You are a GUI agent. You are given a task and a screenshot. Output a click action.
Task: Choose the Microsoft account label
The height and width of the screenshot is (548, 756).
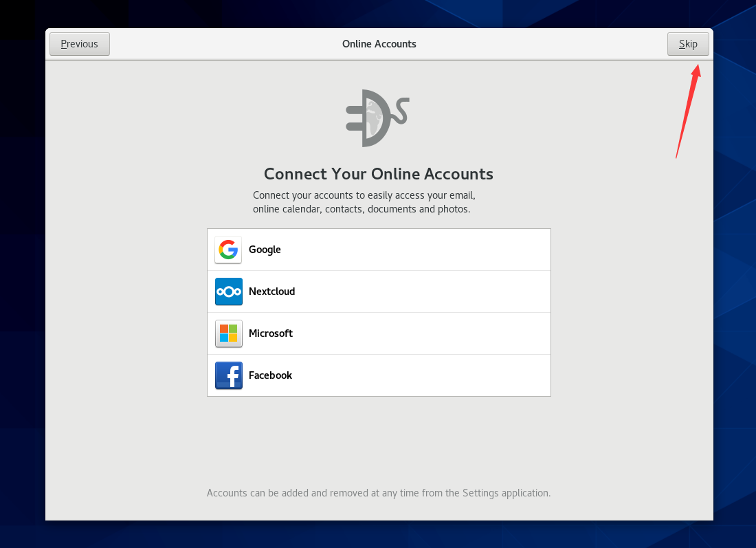click(x=271, y=333)
